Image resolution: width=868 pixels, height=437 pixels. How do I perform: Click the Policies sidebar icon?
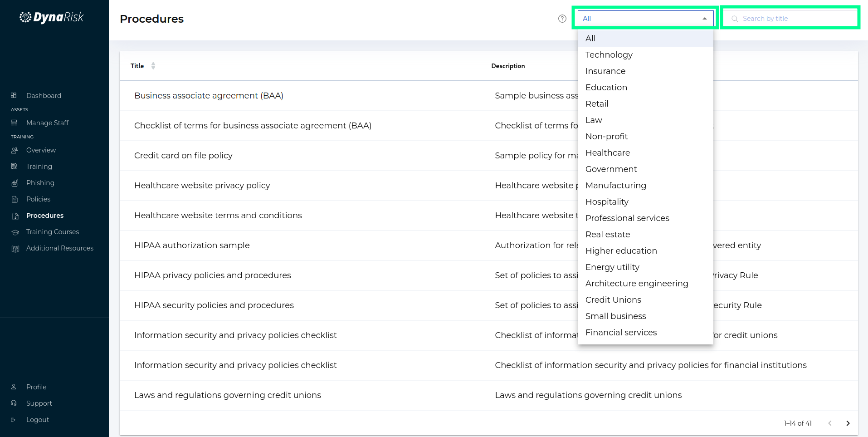15,199
